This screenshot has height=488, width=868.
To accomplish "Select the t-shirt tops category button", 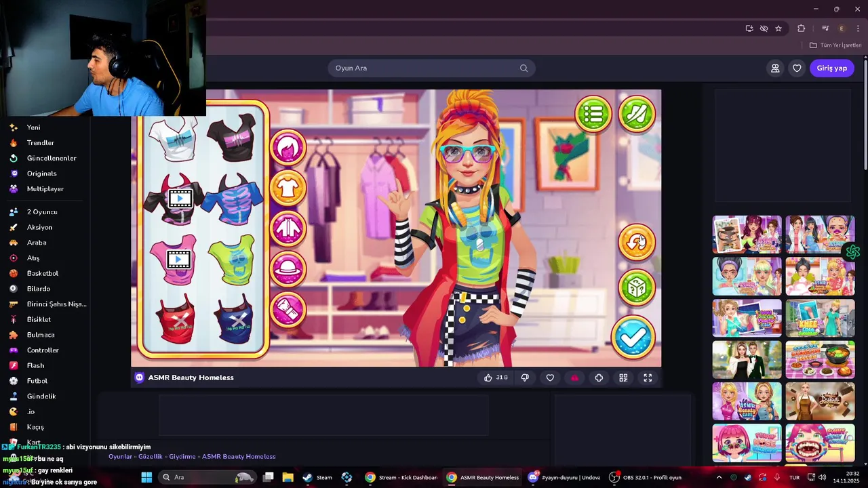I will [288, 188].
